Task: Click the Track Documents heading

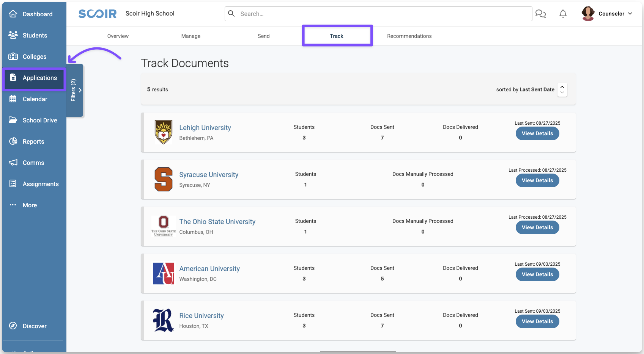Action: click(x=185, y=63)
